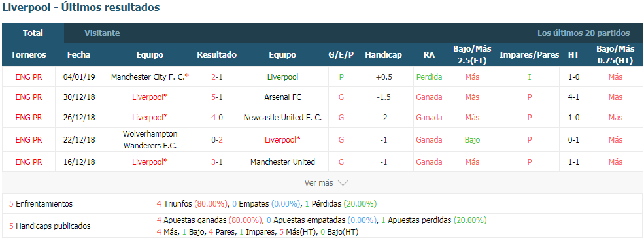
Task: Select the Total tab
Action: click(33, 33)
